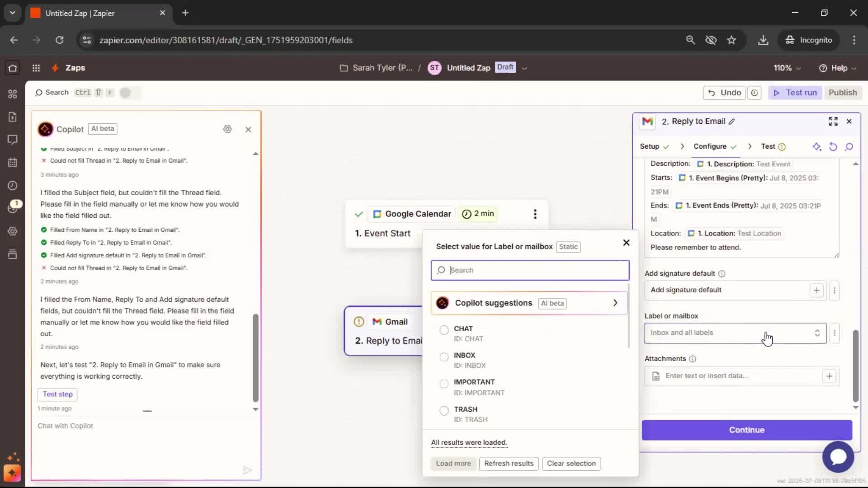Screen dimensions: 868x488
Task: Click Clear selection button
Action: (x=571, y=464)
